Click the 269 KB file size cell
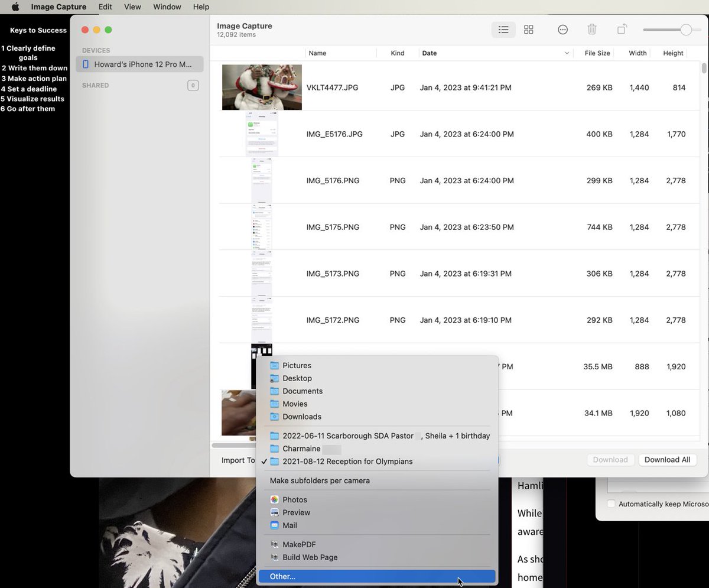Viewport: 709px width, 588px height. [x=599, y=87]
